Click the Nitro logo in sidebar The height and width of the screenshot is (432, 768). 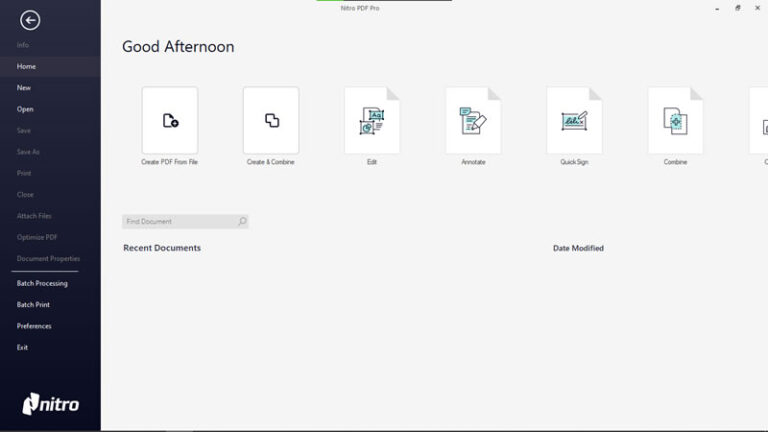tap(50, 404)
